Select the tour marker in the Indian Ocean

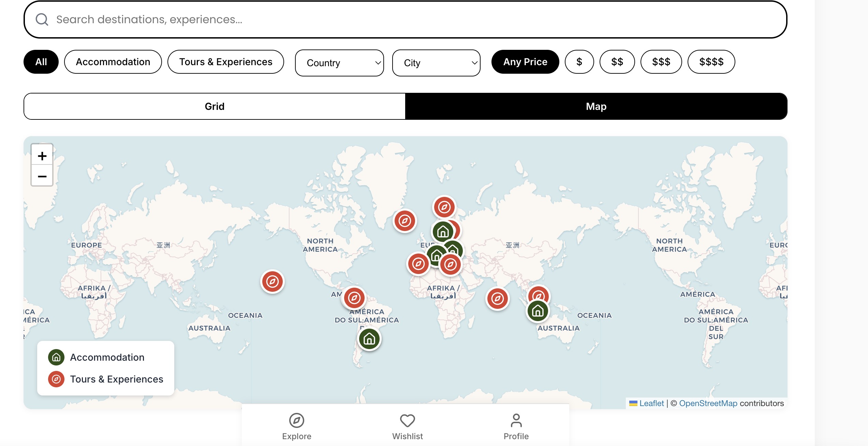[498, 299]
